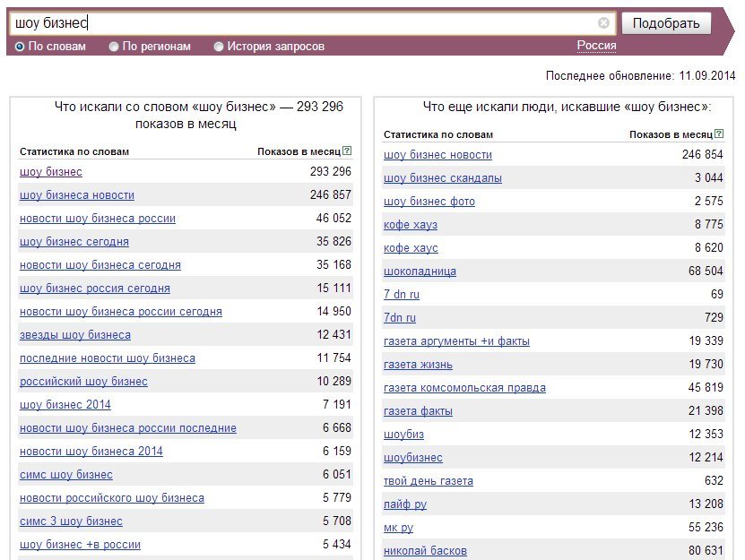Open the российский шоу бизнес link

pos(83,381)
